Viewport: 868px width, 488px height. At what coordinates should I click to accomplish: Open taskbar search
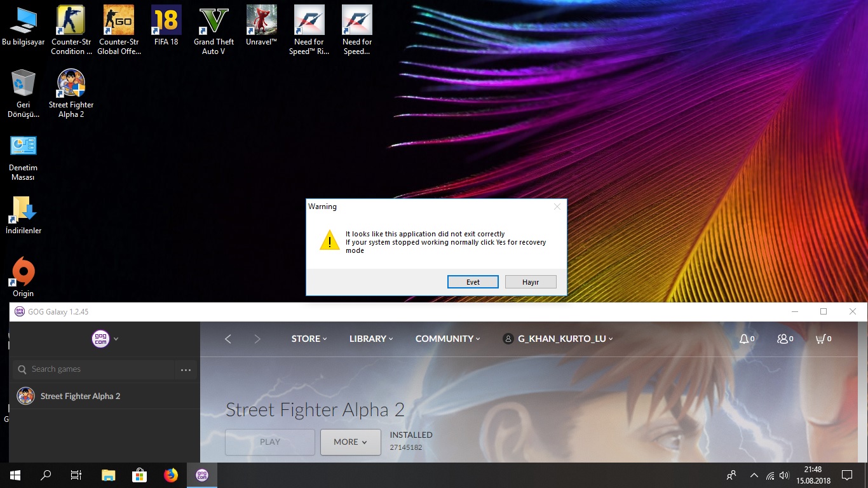pyautogui.click(x=46, y=475)
